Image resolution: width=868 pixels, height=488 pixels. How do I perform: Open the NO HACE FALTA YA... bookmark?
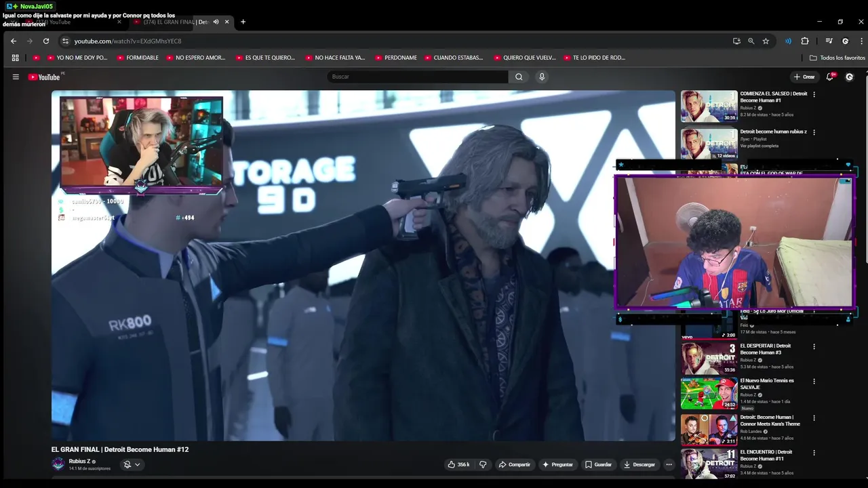tap(335, 58)
